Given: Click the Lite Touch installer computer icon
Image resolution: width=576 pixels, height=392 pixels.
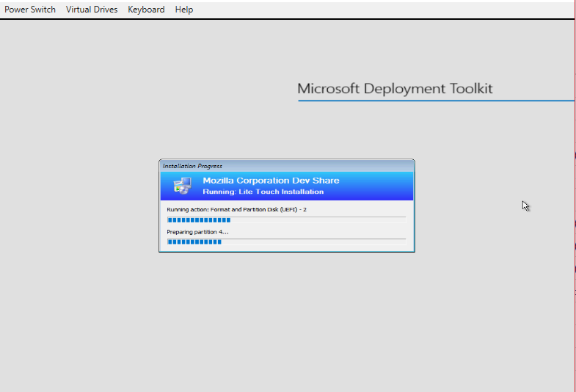Looking at the screenshot, I should 183,186.
